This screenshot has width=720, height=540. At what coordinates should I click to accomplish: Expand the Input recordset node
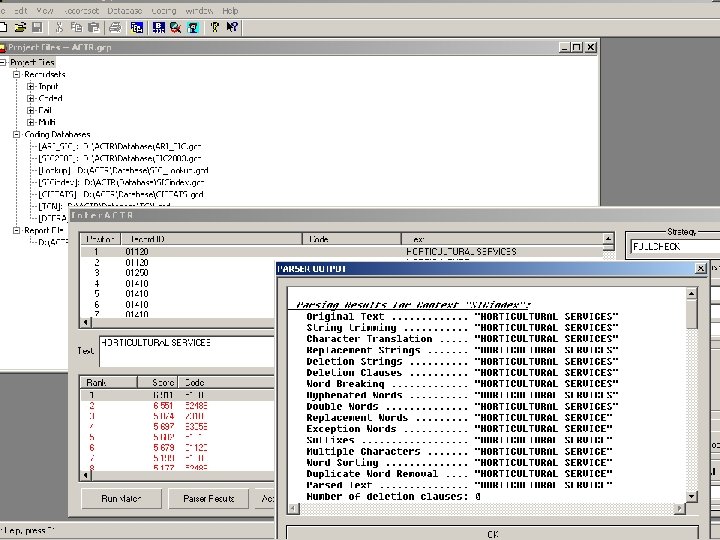point(30,86)
